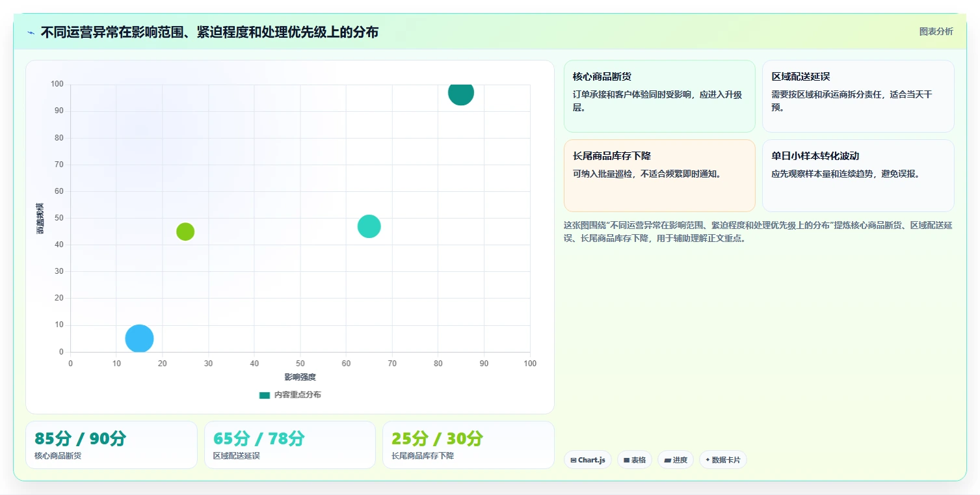Click the 影响强度 x-axis title
The height and width of the screenshot is (495, 980).
(x=300, y=377)
